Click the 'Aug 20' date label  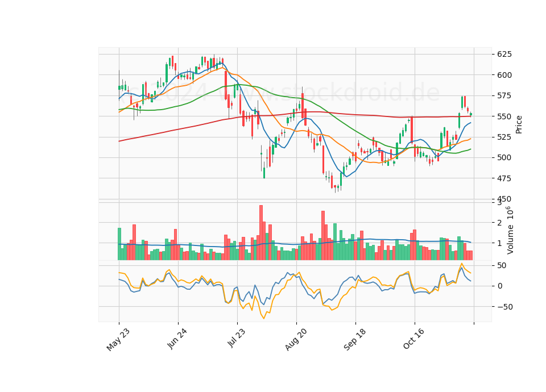(x=296, y=340)
